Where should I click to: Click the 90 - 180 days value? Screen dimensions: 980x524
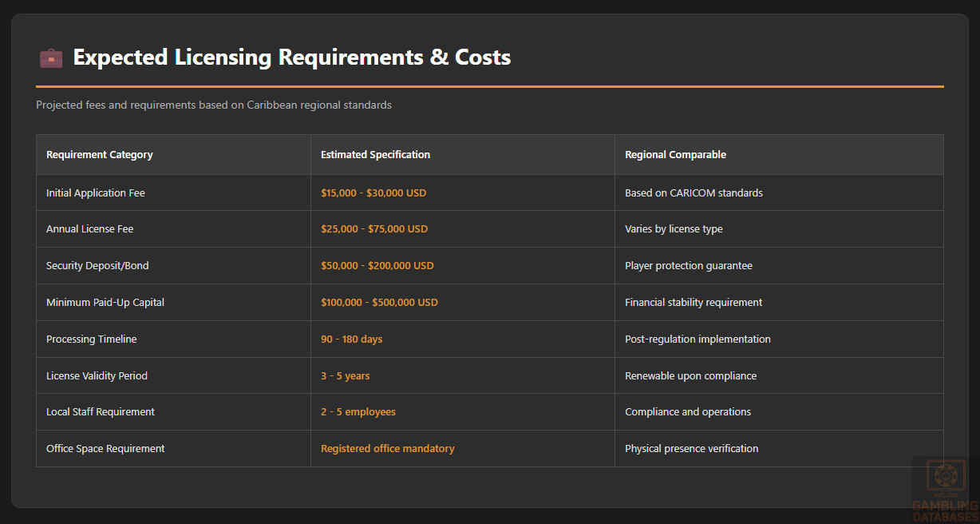(351, 339)
